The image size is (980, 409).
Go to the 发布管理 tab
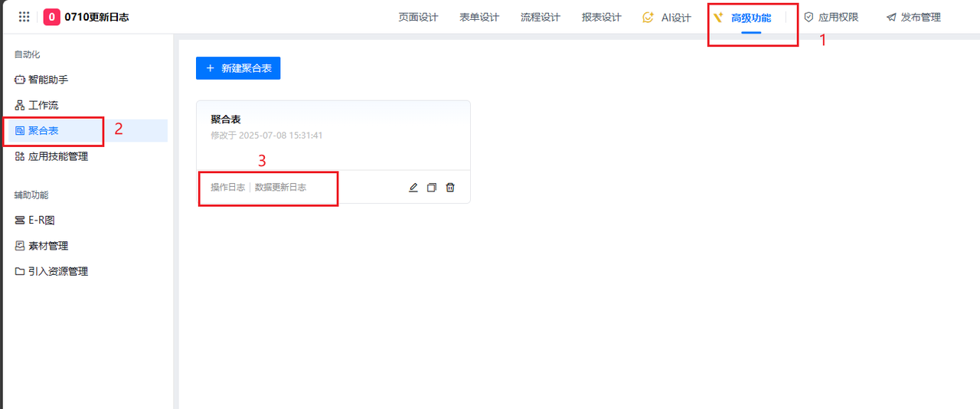click(913, 17)
